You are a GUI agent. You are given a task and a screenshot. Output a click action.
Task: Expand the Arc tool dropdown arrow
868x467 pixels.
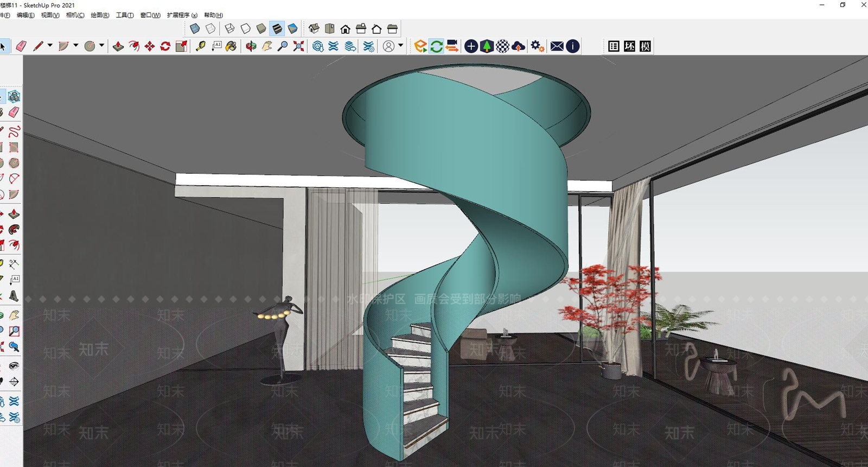pos(76,46)
